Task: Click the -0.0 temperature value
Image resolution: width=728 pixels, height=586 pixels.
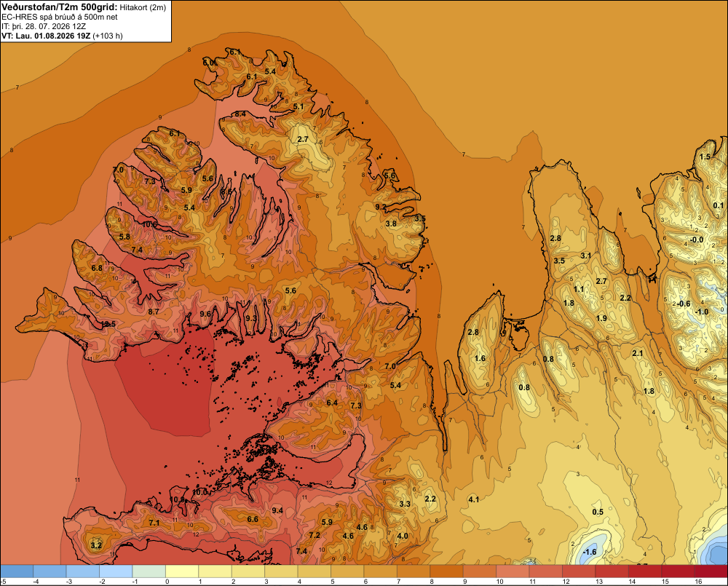Action: [x=697, y=239]
